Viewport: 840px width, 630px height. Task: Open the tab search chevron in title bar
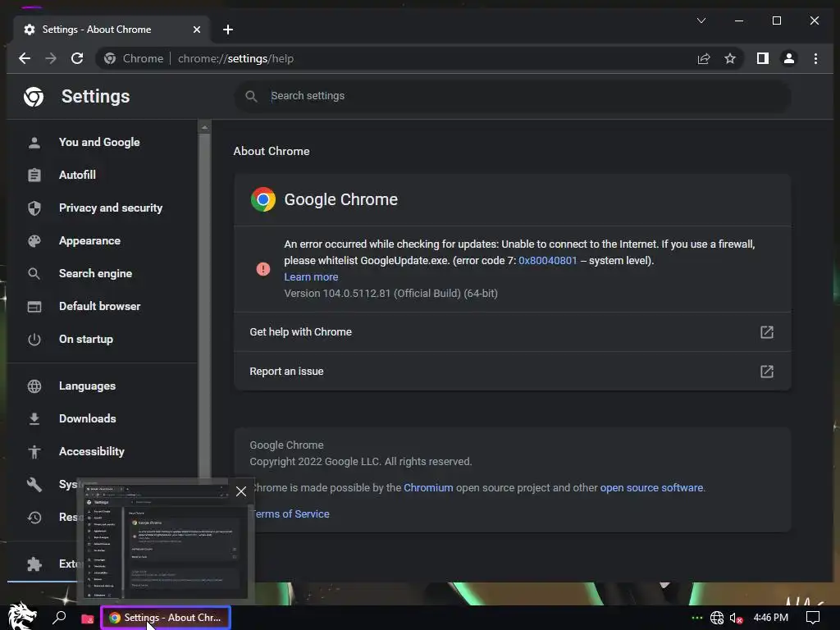click(701, 21)
